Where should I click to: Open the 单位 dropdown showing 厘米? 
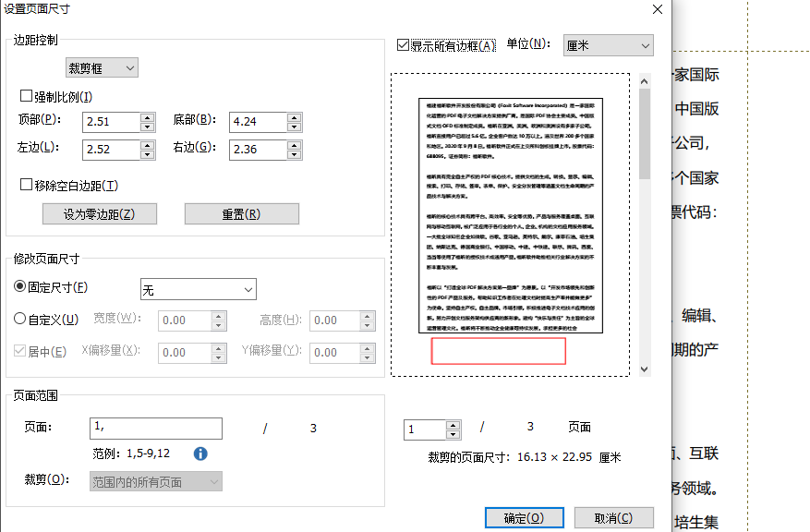coord(608,44)
